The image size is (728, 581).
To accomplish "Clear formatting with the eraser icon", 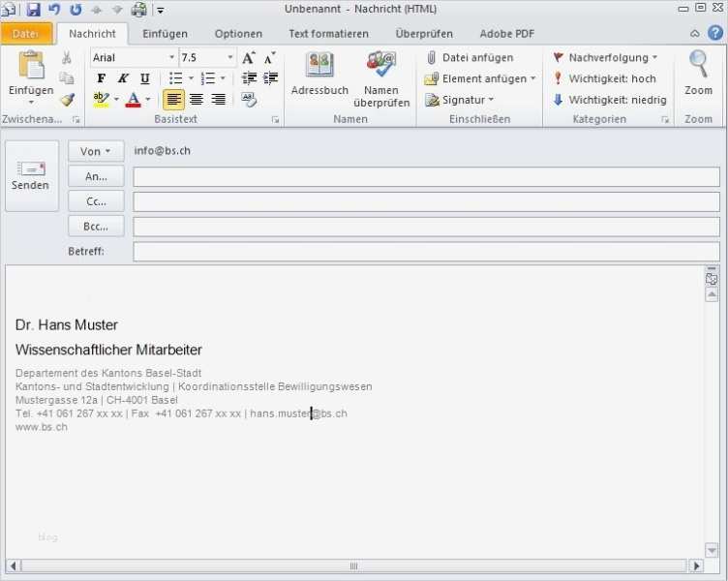I will (x=249, y=99).
